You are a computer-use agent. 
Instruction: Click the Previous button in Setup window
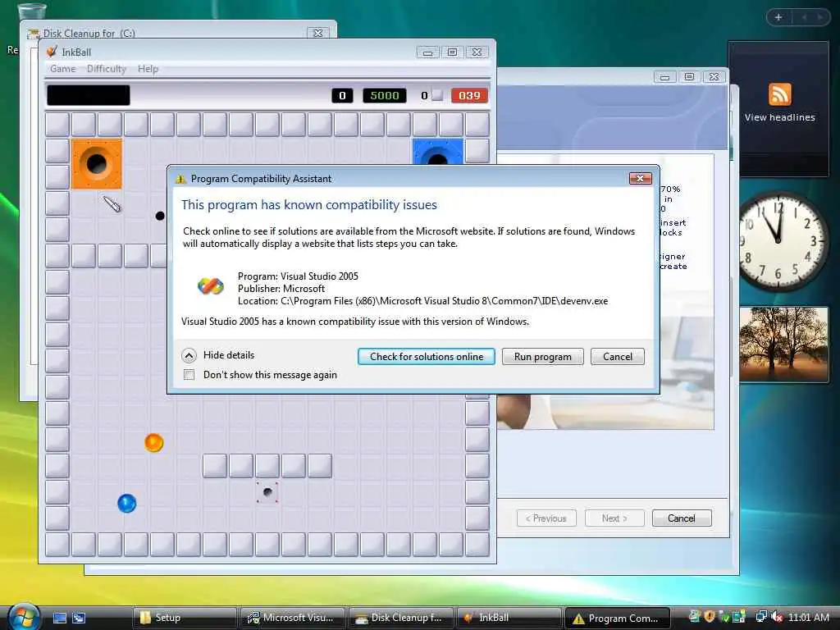[546, 518]
